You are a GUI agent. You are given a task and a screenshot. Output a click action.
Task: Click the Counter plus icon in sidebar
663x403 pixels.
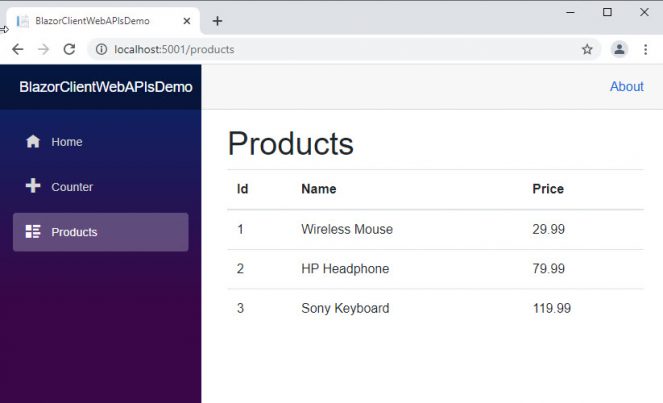33,186
